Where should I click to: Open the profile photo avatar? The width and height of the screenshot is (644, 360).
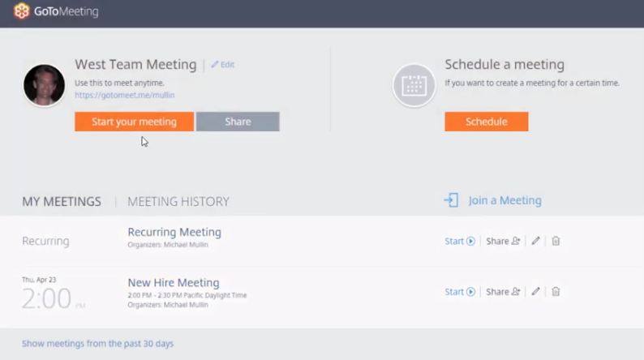[x=44, y=85]
